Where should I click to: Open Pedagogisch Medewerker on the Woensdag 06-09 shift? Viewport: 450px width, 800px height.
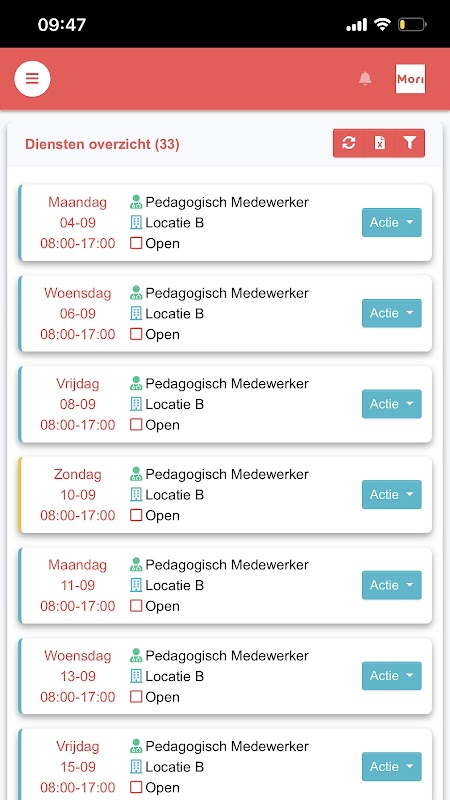pyautogui.click(x=227, y=293)
